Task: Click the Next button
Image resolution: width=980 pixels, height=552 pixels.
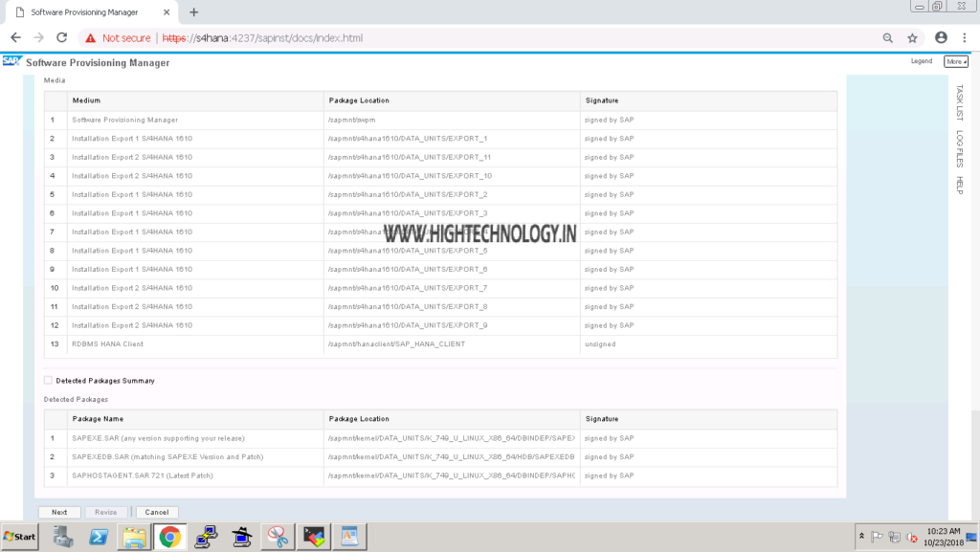Action: [59, 512]
